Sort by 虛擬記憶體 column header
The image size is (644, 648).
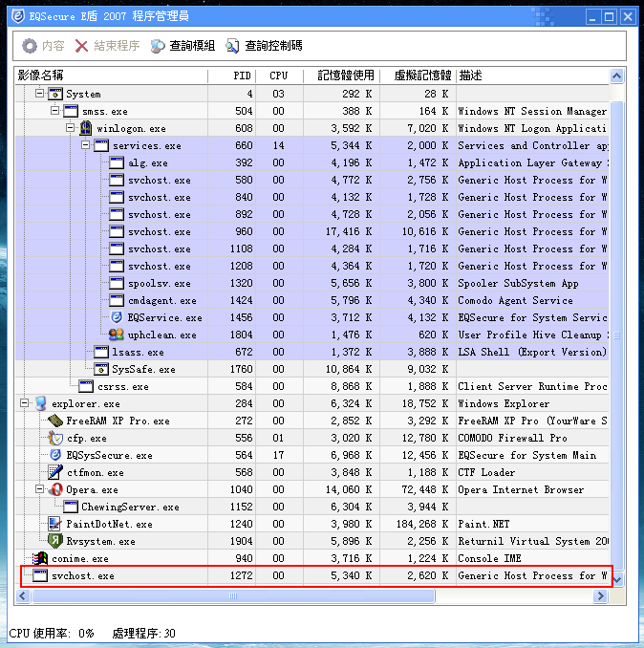click(419, 76)
